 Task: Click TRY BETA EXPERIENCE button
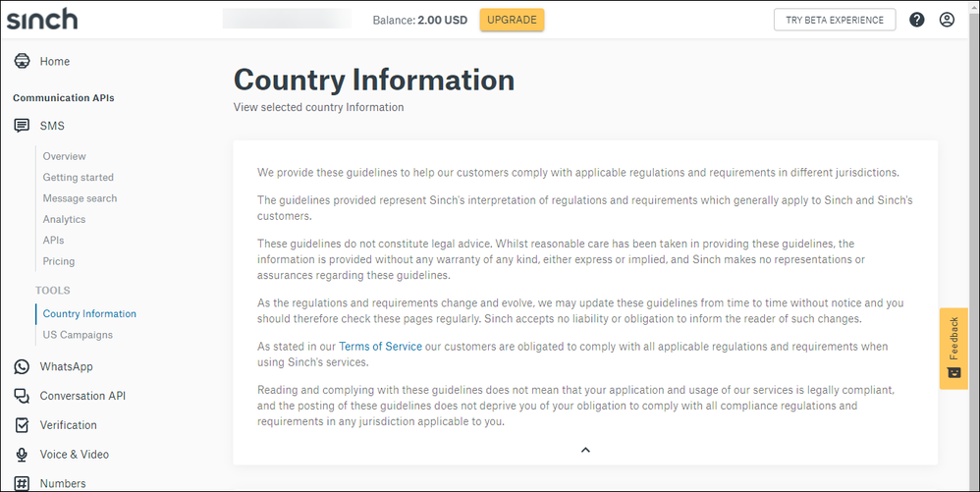tap(835, 20)
